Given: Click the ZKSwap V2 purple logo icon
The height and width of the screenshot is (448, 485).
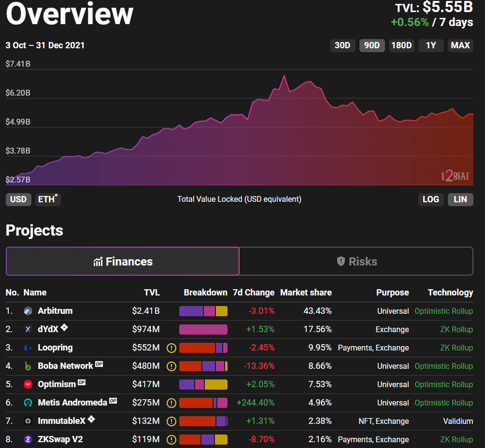Looking at the screenshot, I should pos(28,440).
